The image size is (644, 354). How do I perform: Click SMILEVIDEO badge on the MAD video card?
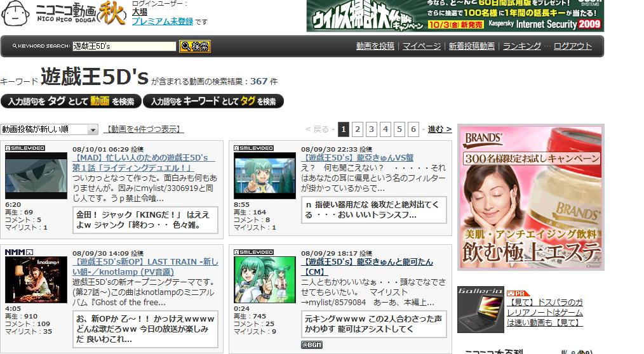25,148
